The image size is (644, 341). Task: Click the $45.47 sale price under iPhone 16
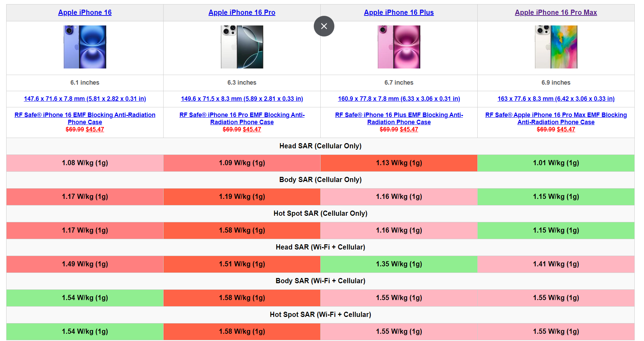click(95, 129)
